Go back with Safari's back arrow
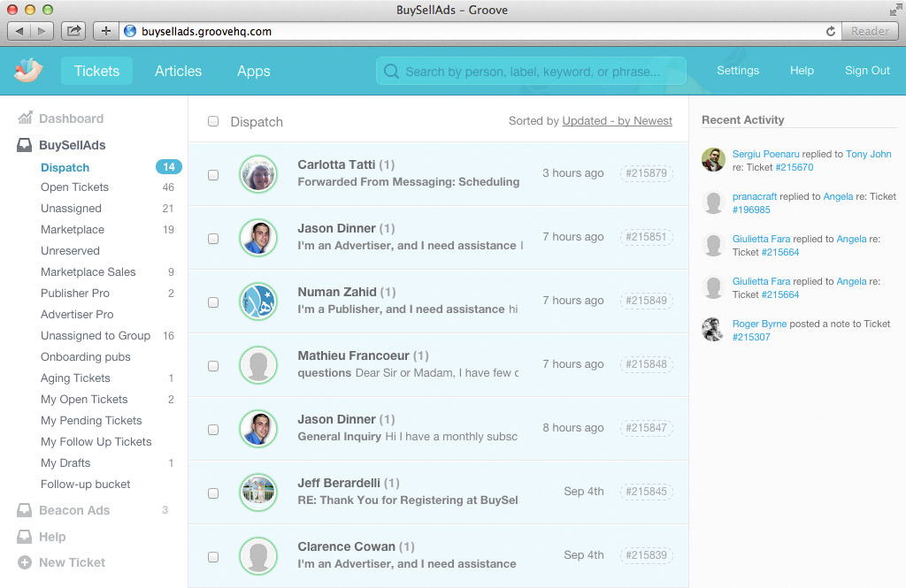 (19, 31)
